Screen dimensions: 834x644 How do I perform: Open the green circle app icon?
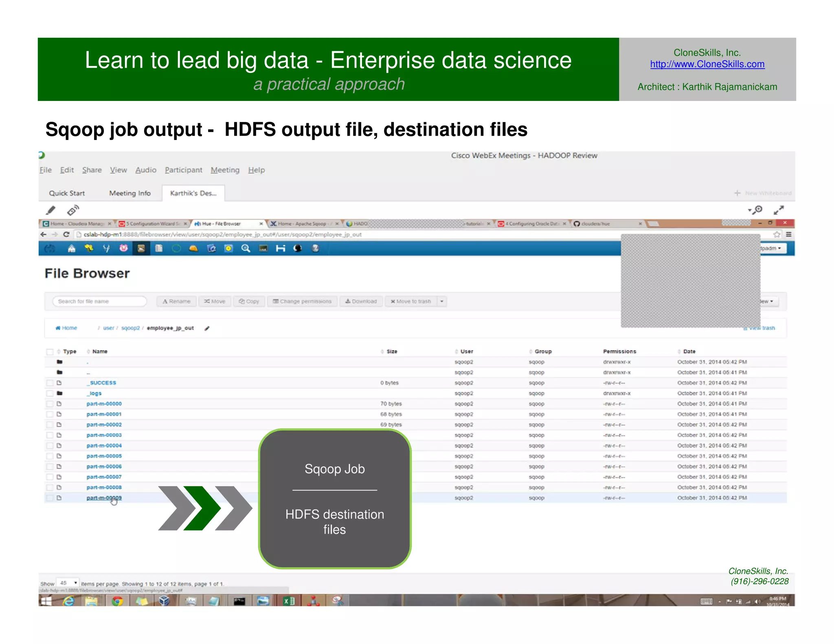[x=176, y=248]
